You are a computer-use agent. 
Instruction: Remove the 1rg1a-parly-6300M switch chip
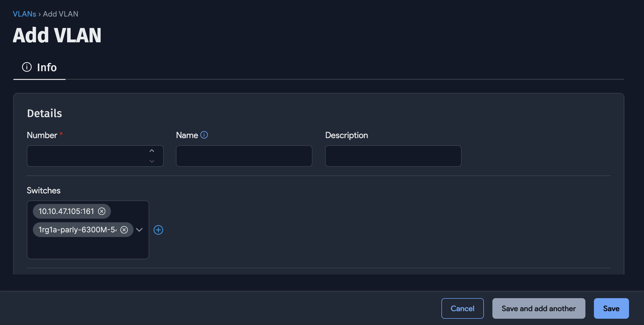point(124,230)
